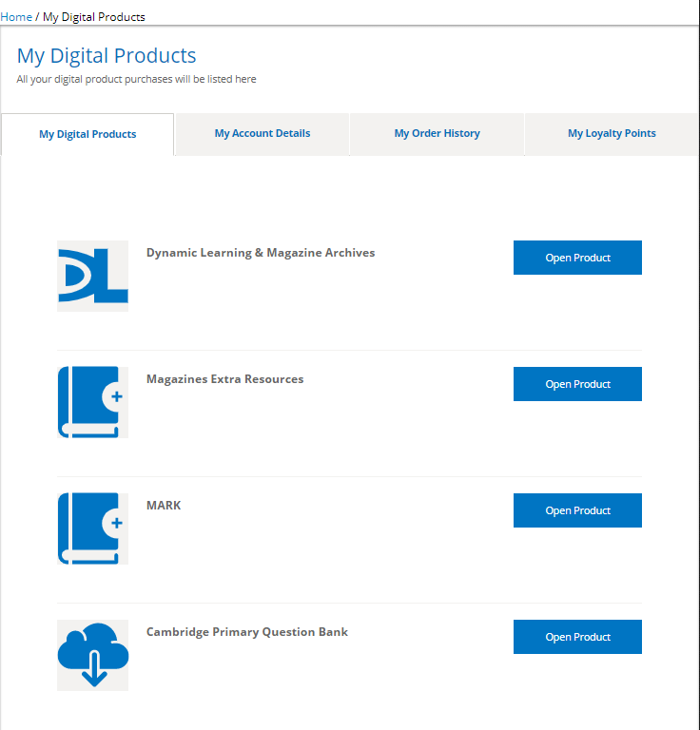Image resolution: width=700 pixels, height=730 pixels.
Task: Click the Dynamic Learning & Magazine Archives title
Action: tap(261, 253)
